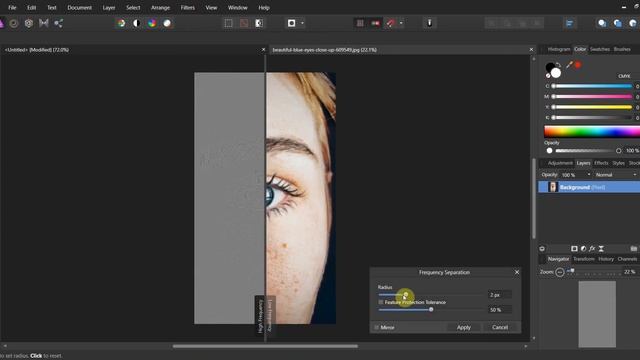Switch to the Export persona
This screenshot has width=640, height=360.
coord(58,23)
